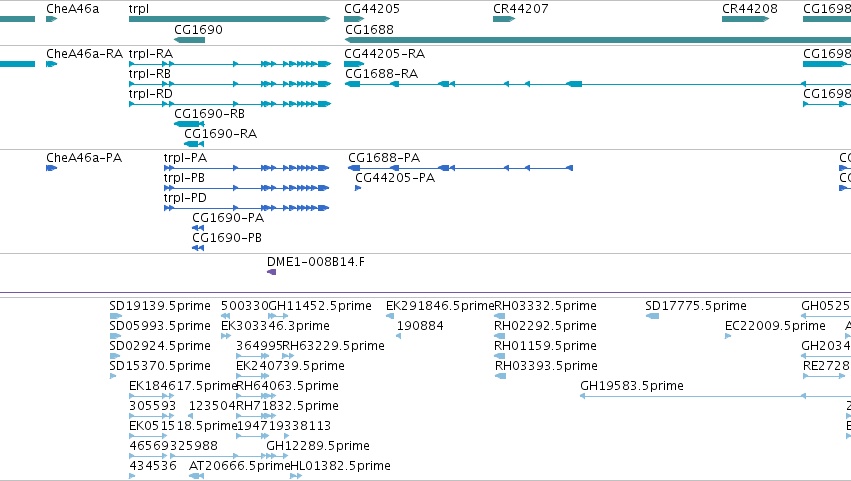Viewport: 851px width, 481px height.
Task: Open the trpl-PD protein label
Action: 185,198
